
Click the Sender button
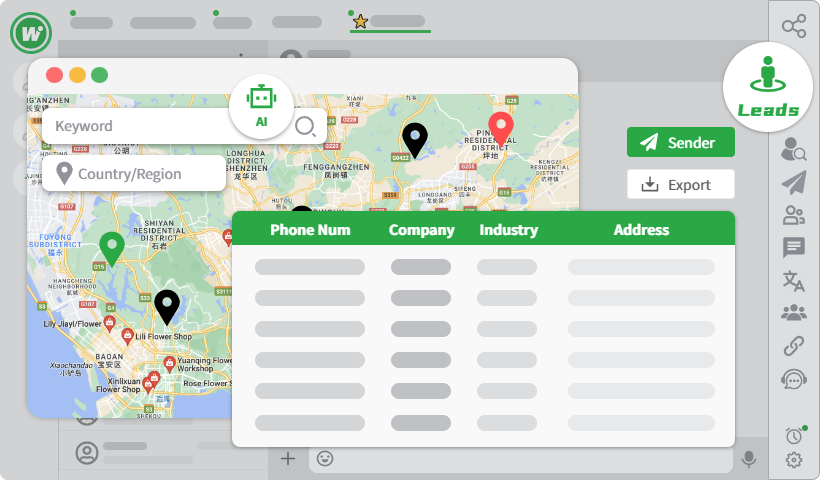(x=680, y=143)
